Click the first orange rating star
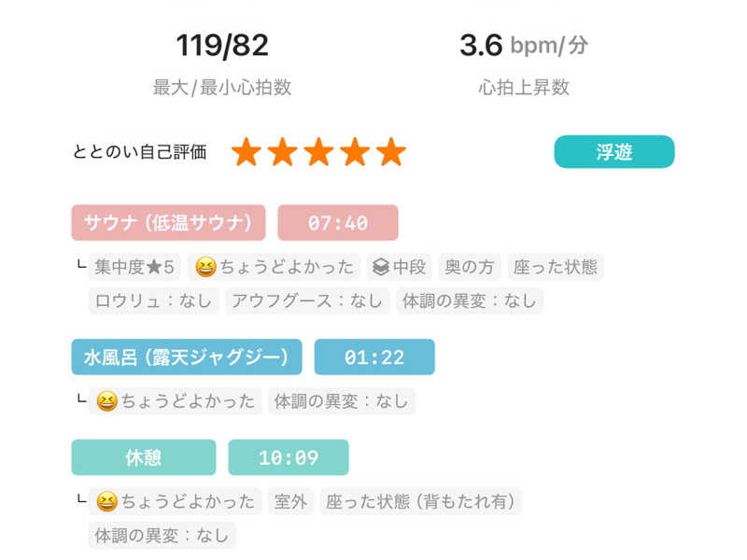 (x=246, y=151)
